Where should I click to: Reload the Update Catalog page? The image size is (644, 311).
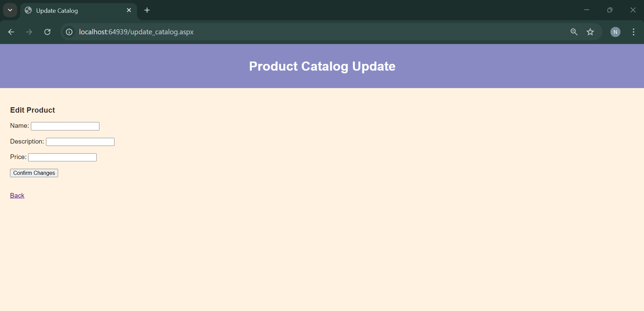pos(47,32)
